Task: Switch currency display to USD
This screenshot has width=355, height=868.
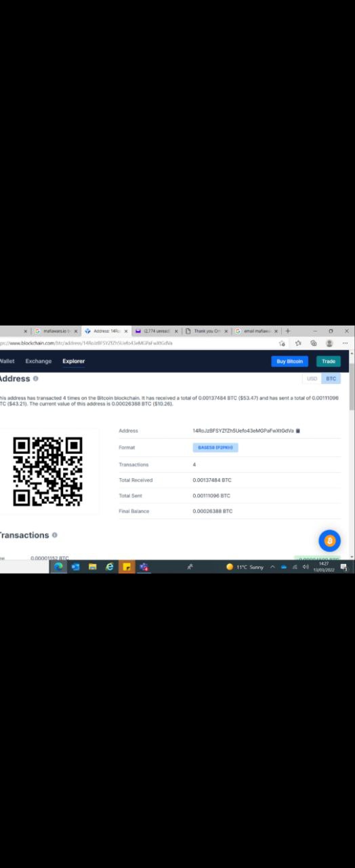Action: pyautogui.click(x=312, y=379)
